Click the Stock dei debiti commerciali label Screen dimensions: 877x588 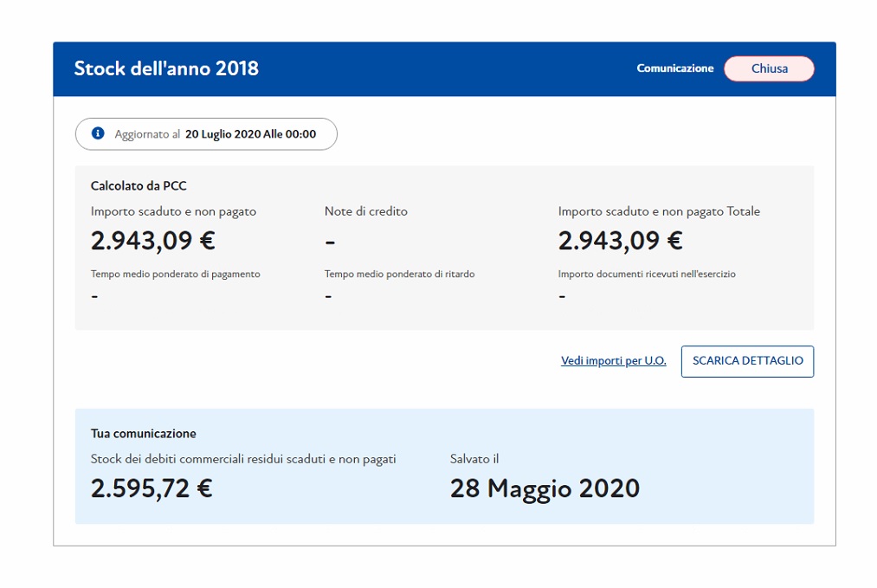pos(243,459)
